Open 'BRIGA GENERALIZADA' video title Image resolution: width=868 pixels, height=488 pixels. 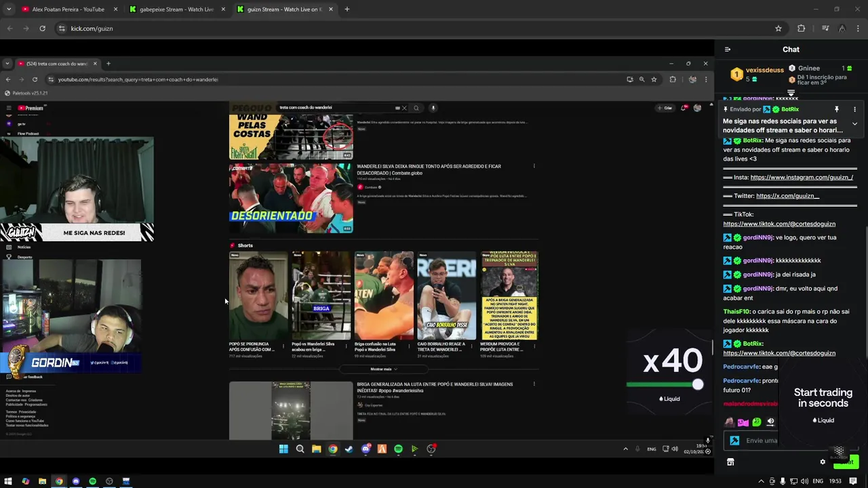pyautogui.click(x=435, y=387)
